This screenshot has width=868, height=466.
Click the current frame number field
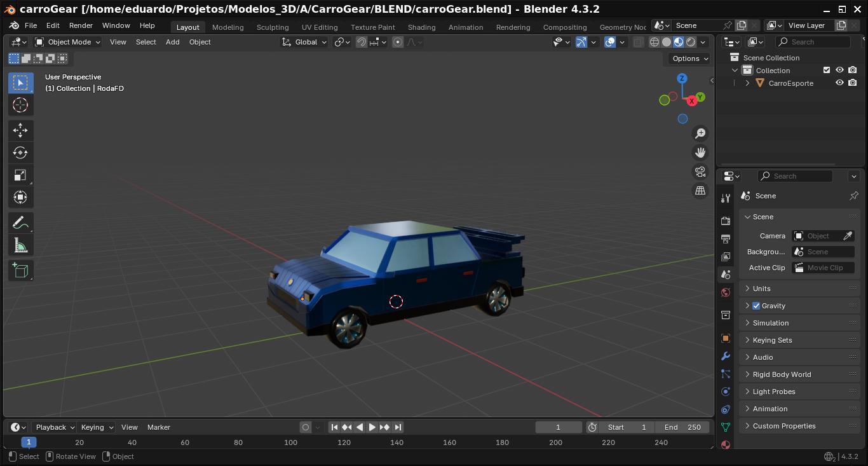click(x=559, y=427)
